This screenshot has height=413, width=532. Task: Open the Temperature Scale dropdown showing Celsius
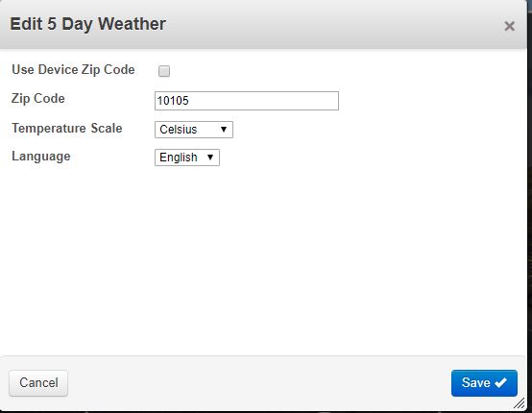194,130
